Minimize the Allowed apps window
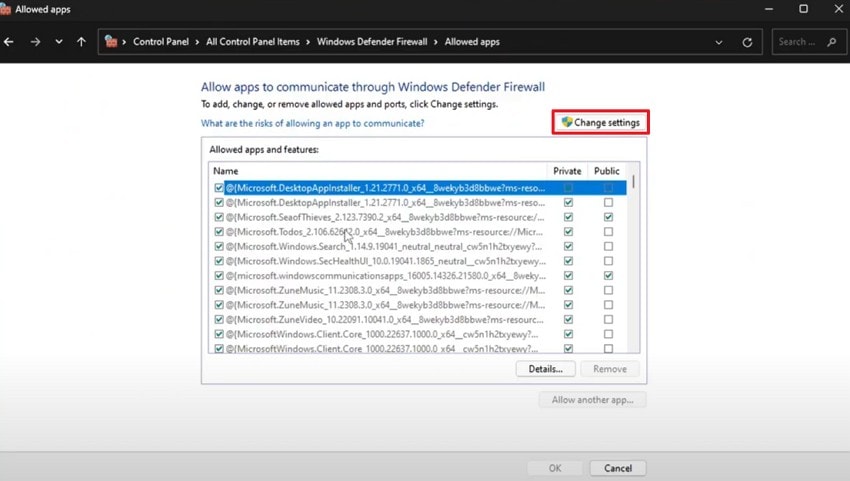Image resolution: width=850 pixels, height=481 pixels. tap(769, 9)
